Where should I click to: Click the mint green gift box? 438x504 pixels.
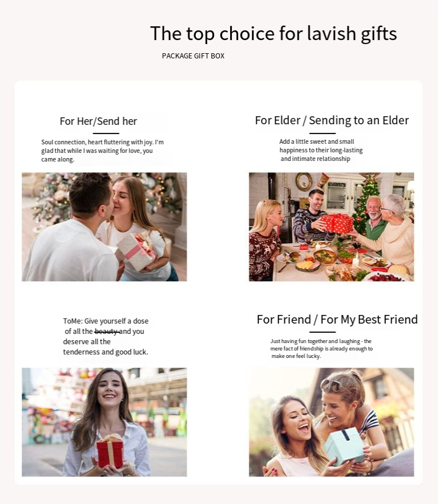(344, 447)
